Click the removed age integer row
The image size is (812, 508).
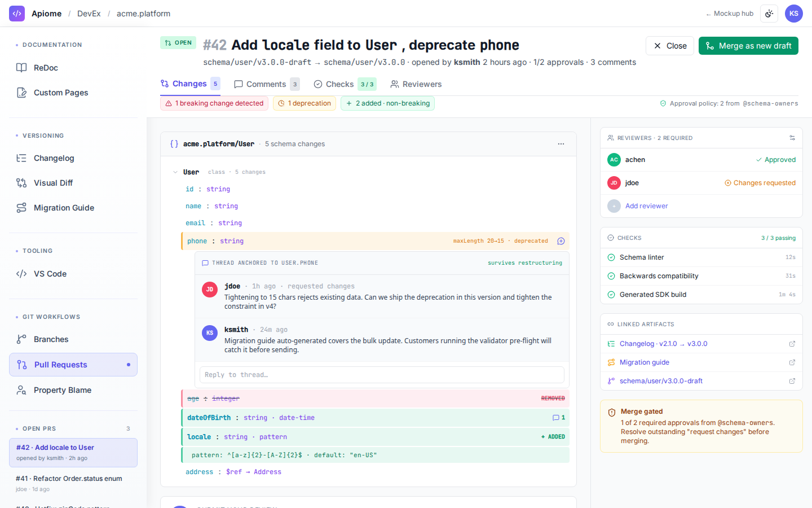pos(375,398)
